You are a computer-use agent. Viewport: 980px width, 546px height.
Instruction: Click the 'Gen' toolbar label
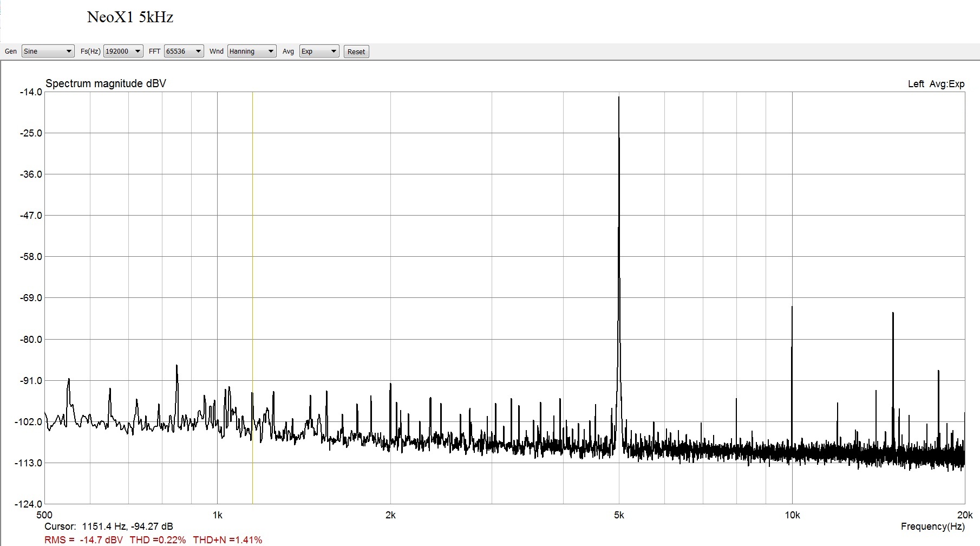(x=11, y=51)
